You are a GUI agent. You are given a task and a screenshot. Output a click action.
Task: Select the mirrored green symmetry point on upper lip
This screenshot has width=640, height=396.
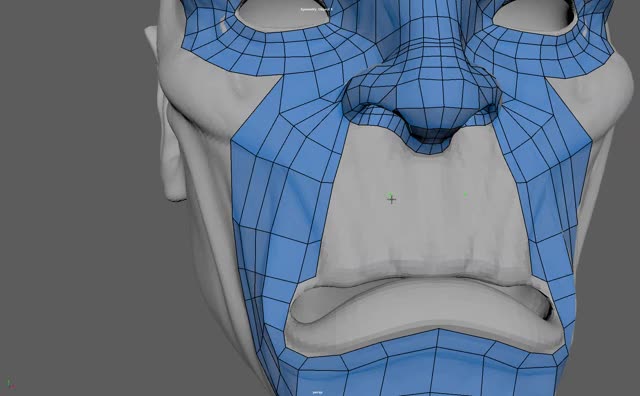(x=465, y=194)
